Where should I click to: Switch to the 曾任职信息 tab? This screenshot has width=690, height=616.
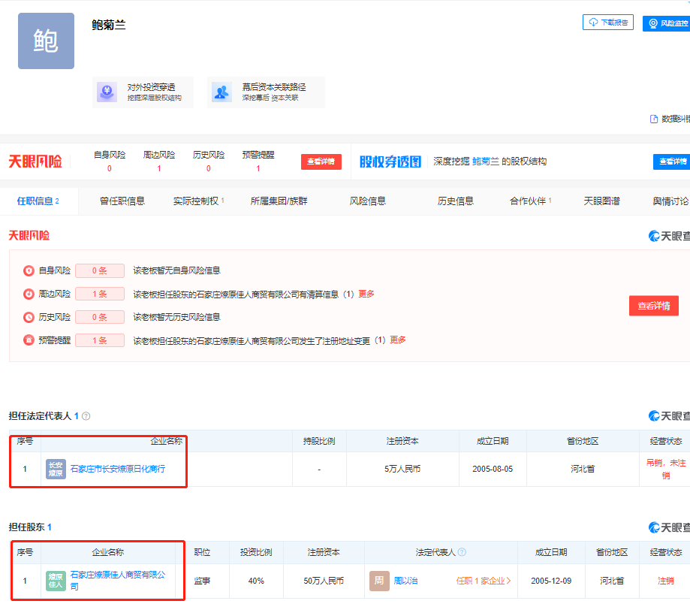coord(122,201)
